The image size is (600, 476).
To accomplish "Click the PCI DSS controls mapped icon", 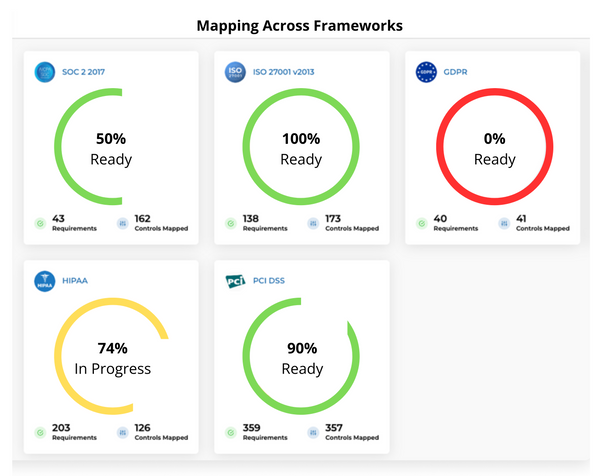I will coord(314,432).
